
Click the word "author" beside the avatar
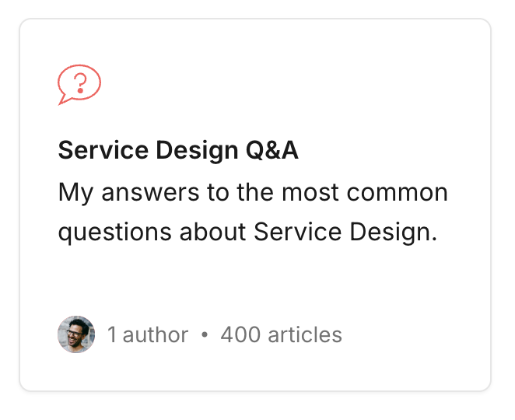coord(156,335)
